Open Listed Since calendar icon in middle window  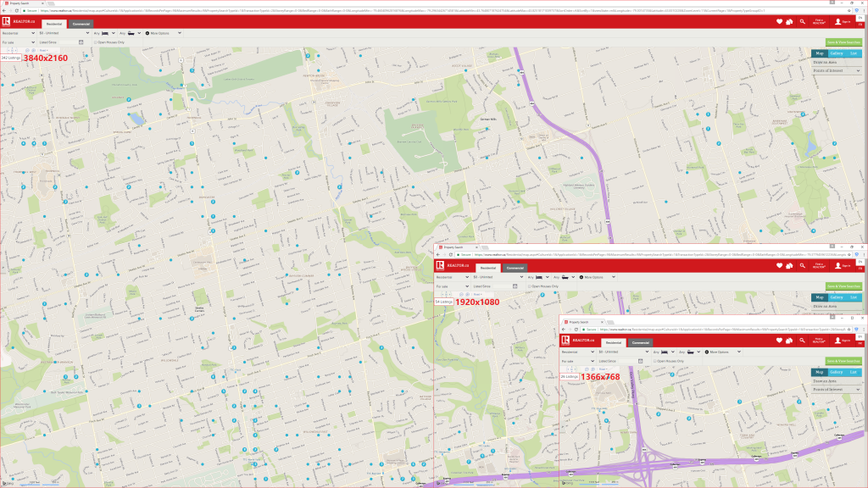point(515,286)
